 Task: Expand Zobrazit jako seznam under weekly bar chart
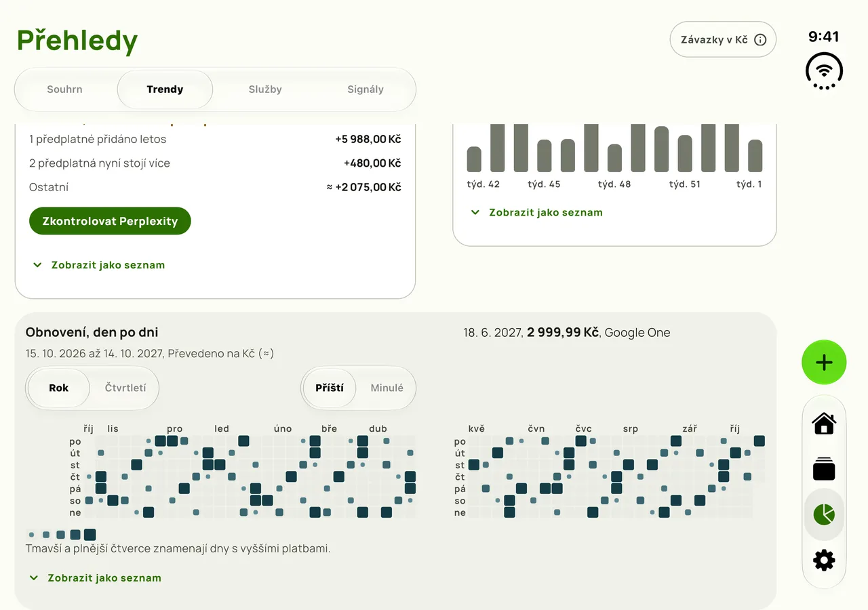[x=537, y=212]
